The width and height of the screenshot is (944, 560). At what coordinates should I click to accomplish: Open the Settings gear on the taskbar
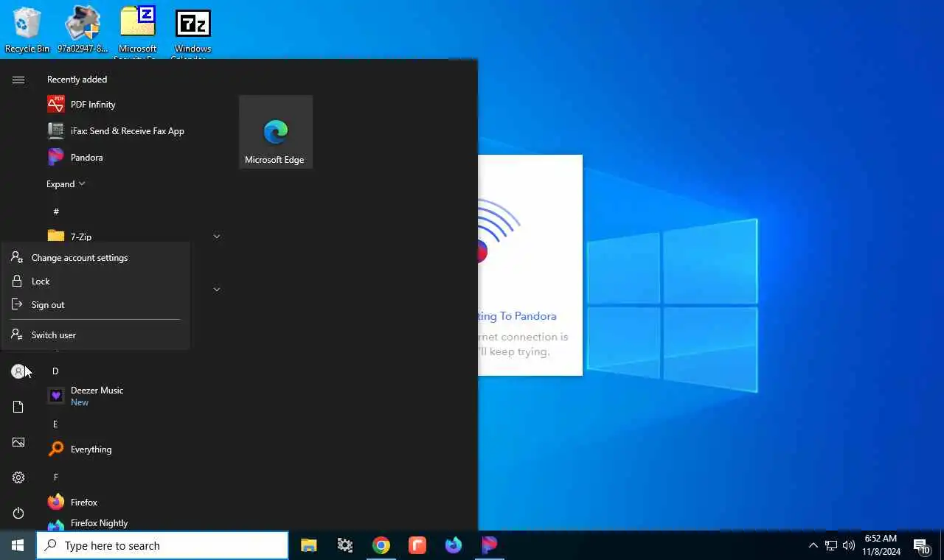(x=345, y=545)
